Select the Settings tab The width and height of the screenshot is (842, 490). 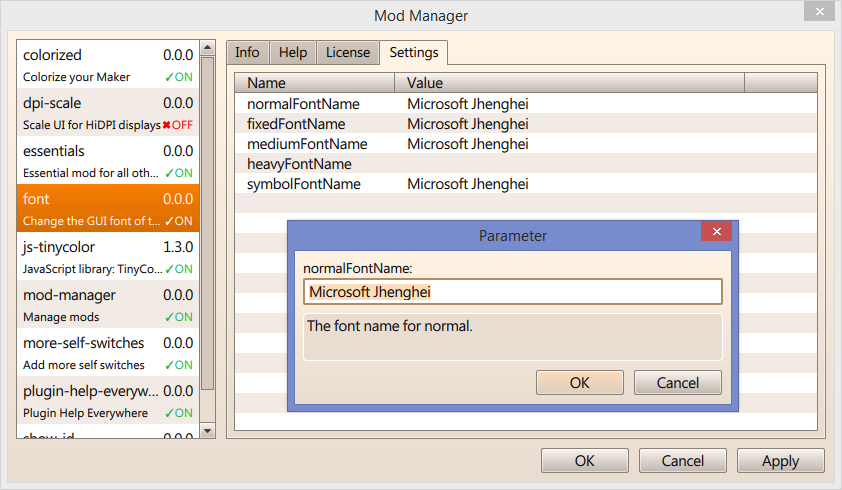pyautogui.click(x=413, y=53)
